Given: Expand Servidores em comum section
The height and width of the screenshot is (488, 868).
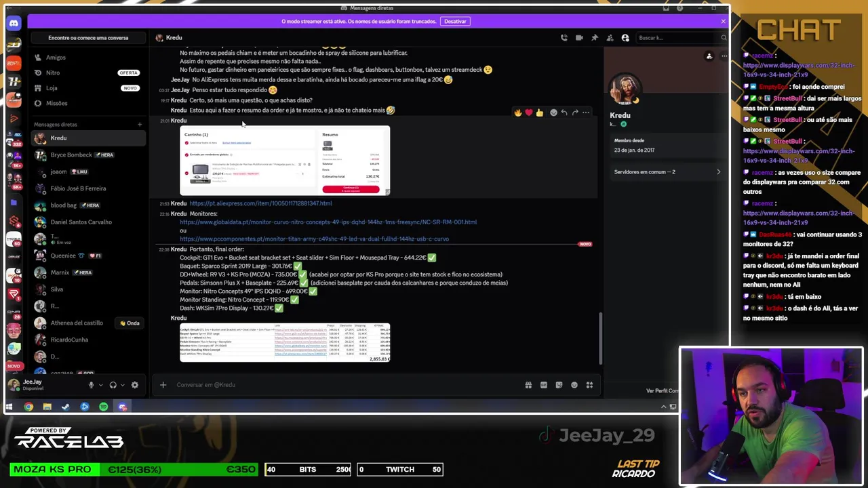Looking at the screenshot, I should (x=666, y=172).
